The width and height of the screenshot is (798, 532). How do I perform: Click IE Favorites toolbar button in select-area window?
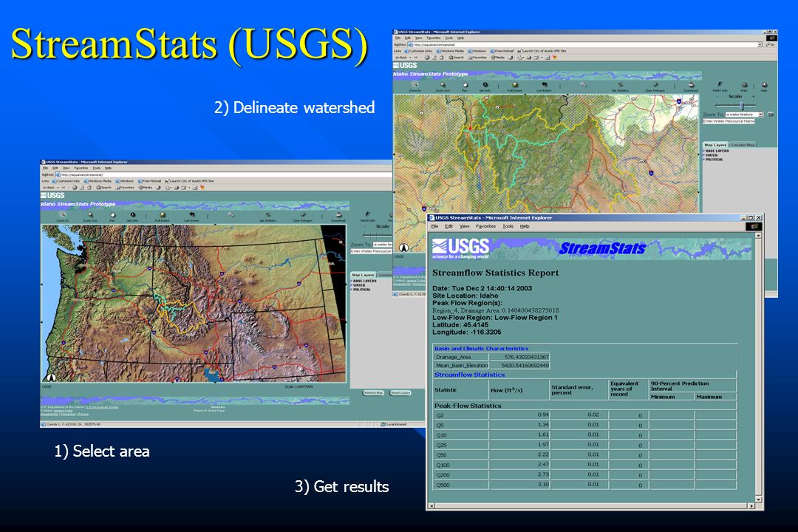click(x=125, y=188)
